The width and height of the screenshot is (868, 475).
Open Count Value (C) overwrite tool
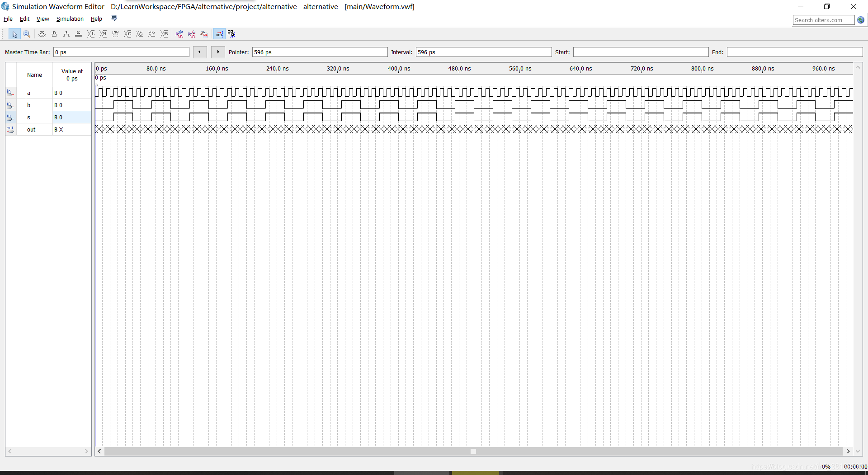tap(127, 34)
